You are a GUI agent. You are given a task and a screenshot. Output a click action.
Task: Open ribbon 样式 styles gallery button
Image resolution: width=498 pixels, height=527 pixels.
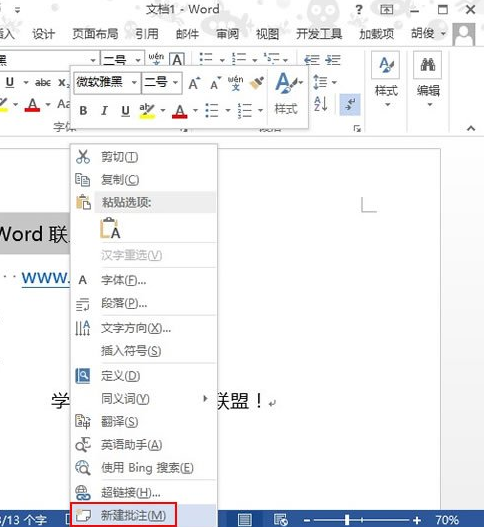click(x=386, y=80)
